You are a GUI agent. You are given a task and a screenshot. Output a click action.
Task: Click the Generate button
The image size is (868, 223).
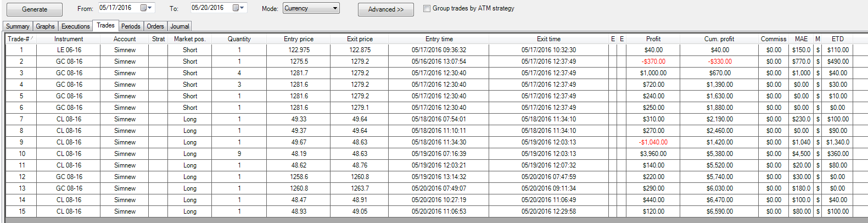[35, 9]
